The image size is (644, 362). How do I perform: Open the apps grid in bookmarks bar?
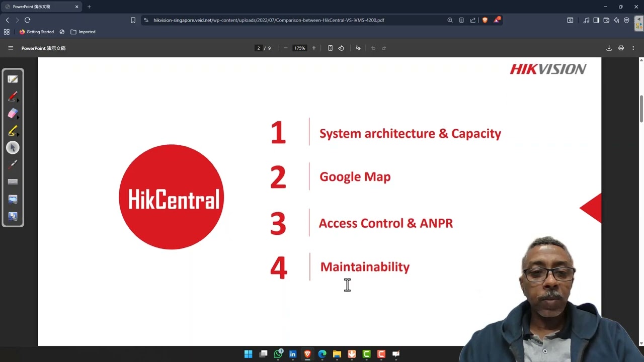pyautogui.click(x=7, y=32)
